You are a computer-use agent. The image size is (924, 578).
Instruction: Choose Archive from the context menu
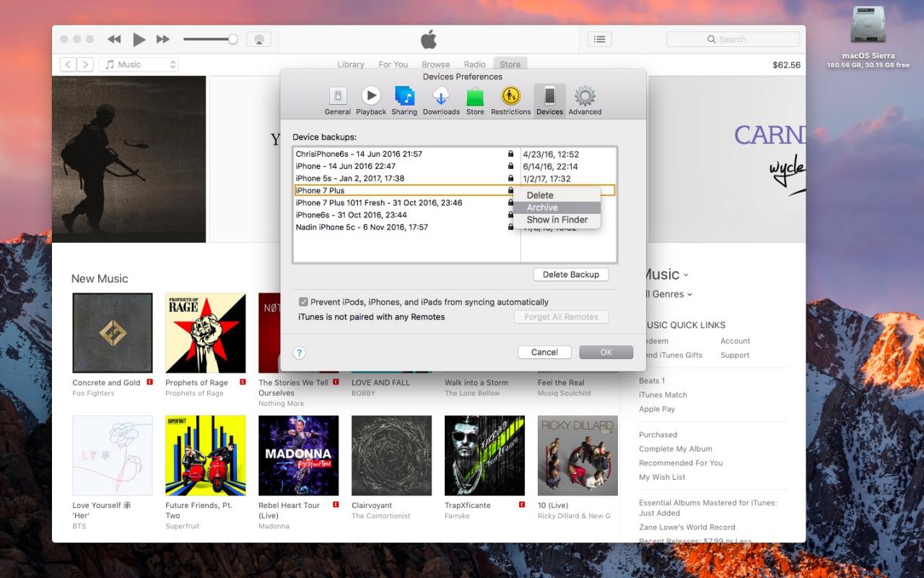[557, 207]
